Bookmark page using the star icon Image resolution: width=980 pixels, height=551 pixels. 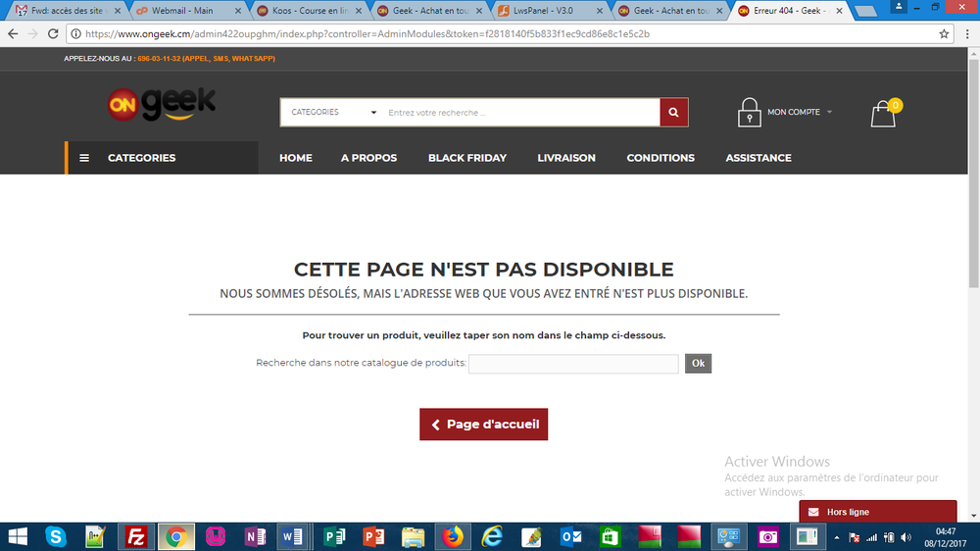coord(944,34)
